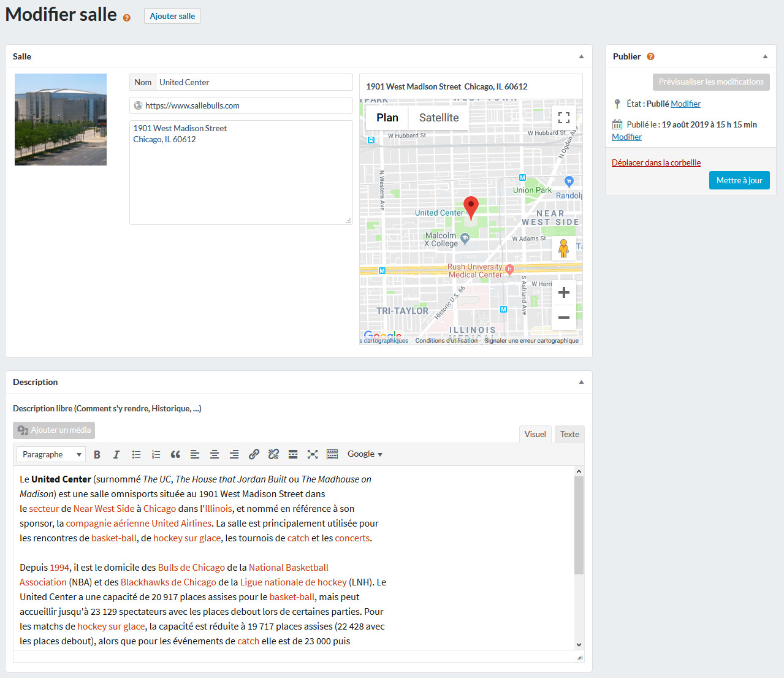Toggle the extra toolbar row
The image size is (784, 678).
point(332,454)
